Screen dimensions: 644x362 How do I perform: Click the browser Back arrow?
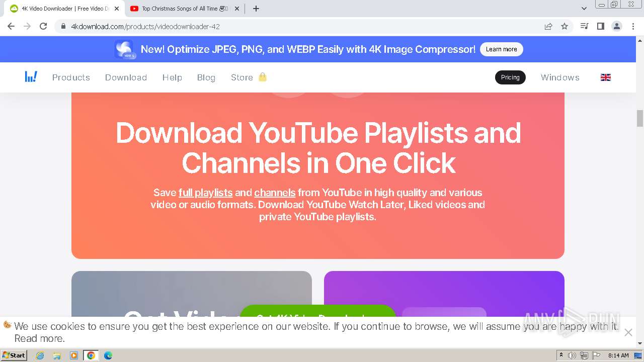coord(11,26)
